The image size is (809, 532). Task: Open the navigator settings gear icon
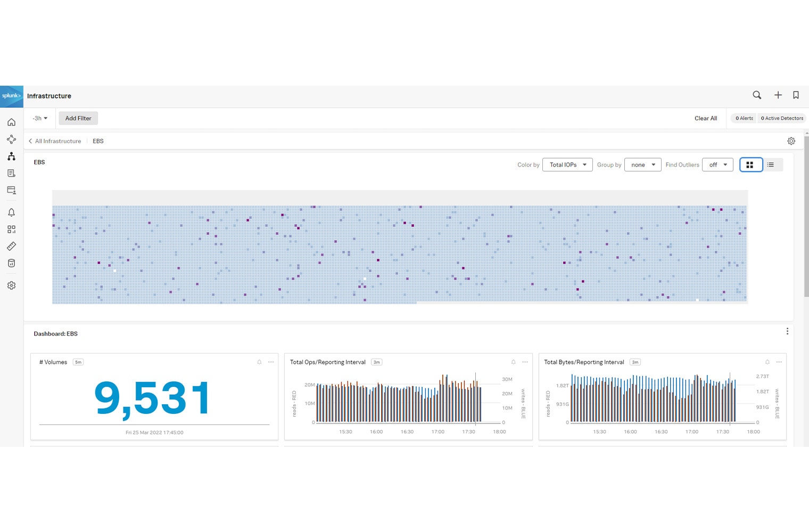[x=791, y=141]
